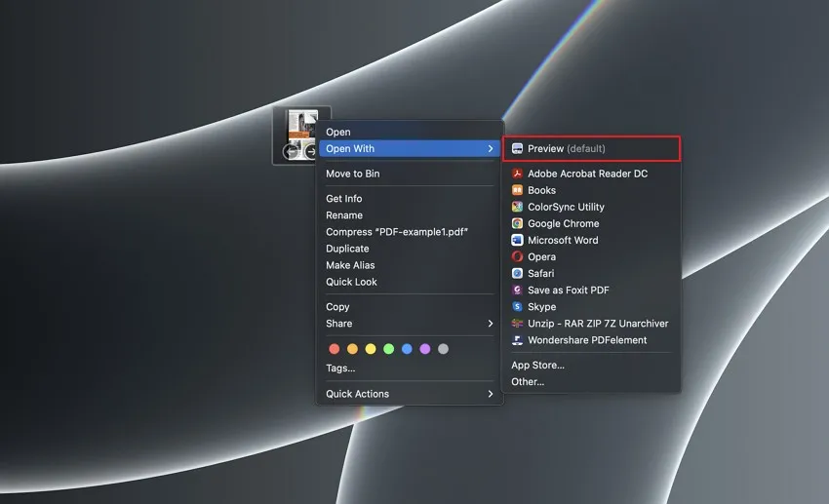Apply the yellow tag color

point(371,349)
